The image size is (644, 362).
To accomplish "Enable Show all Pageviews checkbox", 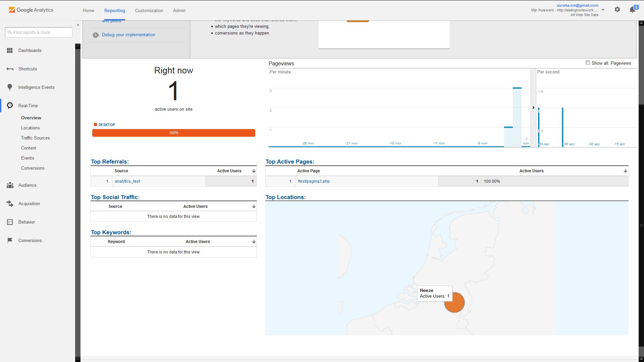I will coord(588,63).
